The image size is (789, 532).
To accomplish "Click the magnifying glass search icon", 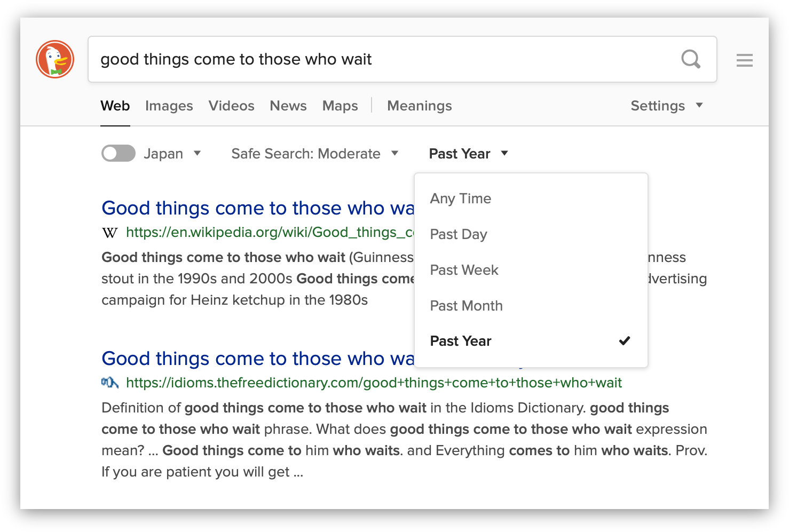I will pos(691,59).
